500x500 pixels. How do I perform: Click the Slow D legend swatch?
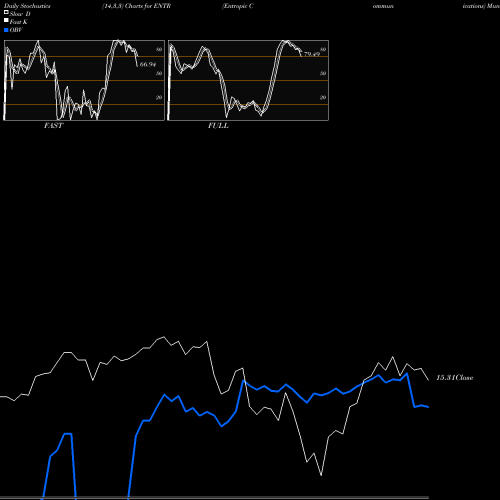tap(6, 12)
